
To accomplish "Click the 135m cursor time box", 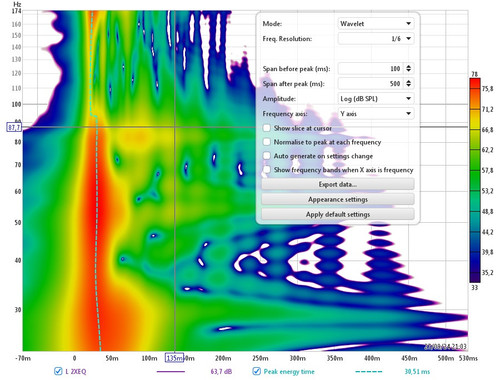I will pyautogui.click(x=174, y=358).
